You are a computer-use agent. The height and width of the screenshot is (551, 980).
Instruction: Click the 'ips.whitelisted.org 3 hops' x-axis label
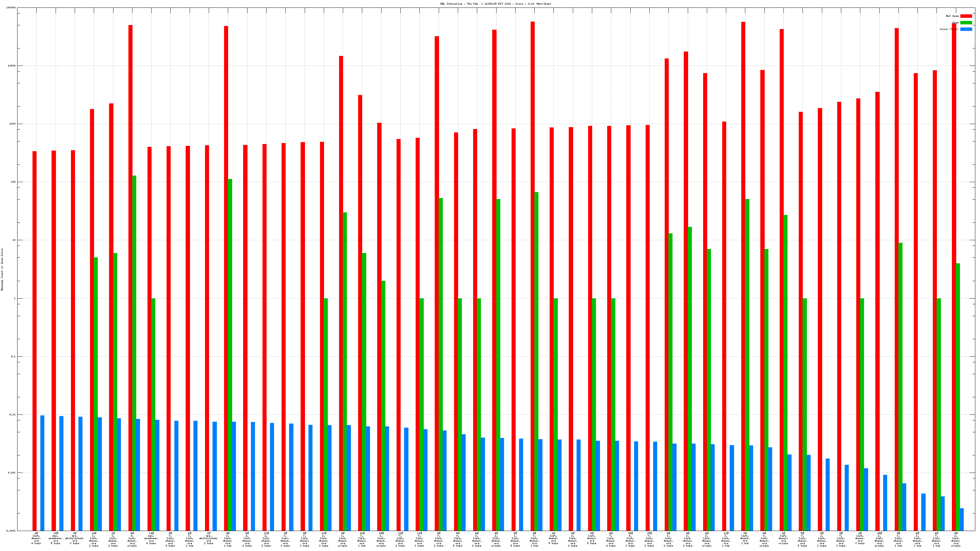click(x=75, y=539)
